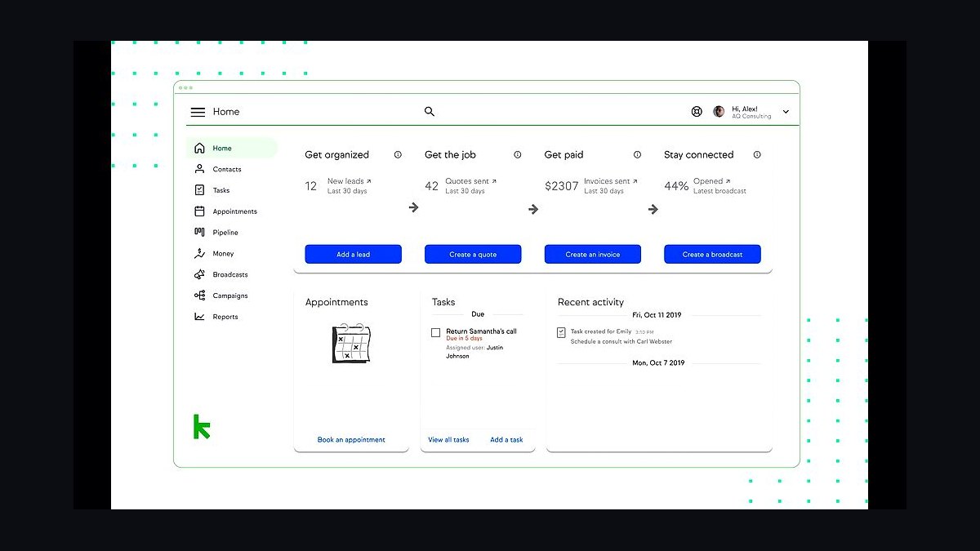Click the View all tasks link
Viewport: 980px width, 551px height.
[x=448, y=439]
